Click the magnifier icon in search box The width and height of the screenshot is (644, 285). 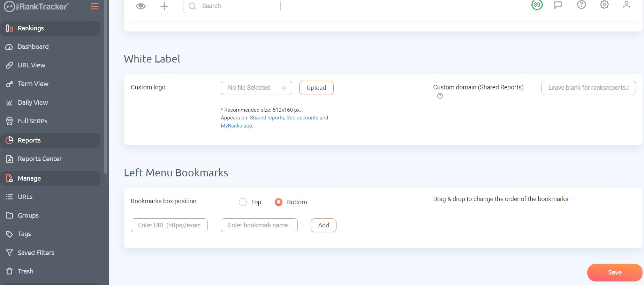[192, 6]
